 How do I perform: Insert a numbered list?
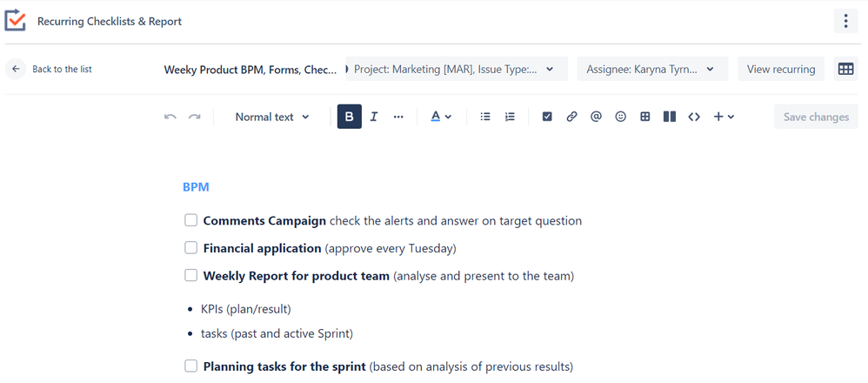[x=511, y=117]
